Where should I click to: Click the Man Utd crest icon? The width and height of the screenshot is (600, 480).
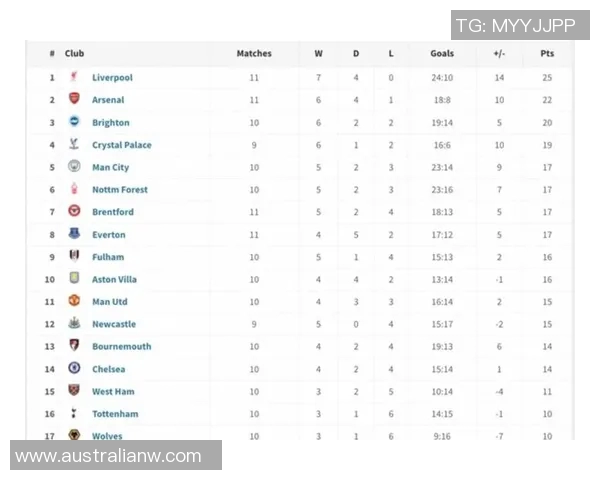[73, 301]
